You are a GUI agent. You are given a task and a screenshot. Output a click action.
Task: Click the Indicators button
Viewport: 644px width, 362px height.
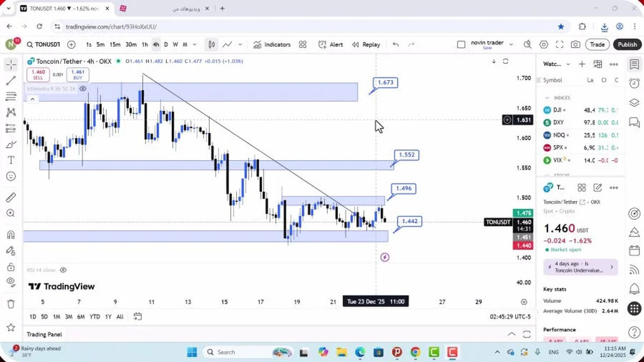pos(272,45)
